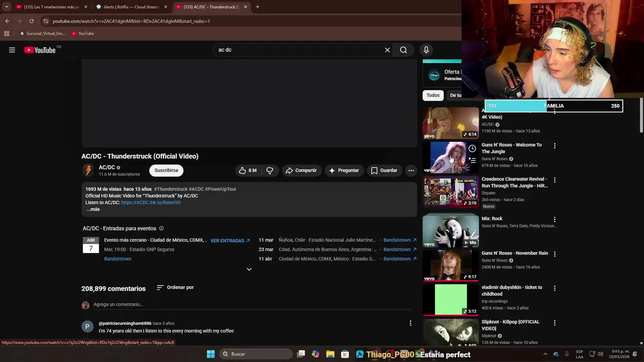Open options for patriciacunningham6886's comment
This screenshot has width=644, height=362.
[411, 323]
